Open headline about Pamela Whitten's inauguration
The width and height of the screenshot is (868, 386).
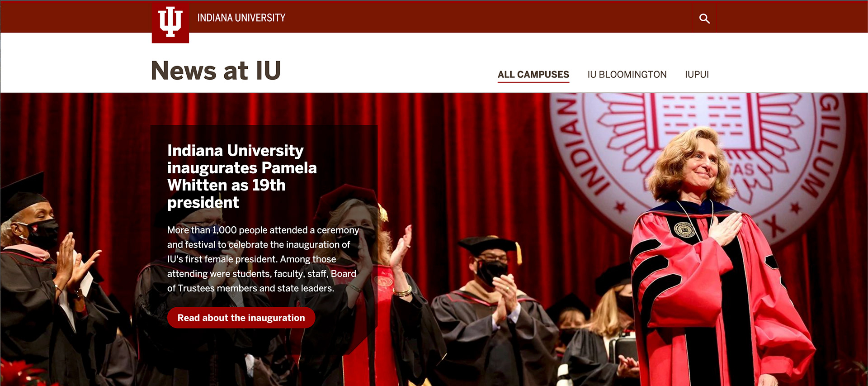coord(242,176)
